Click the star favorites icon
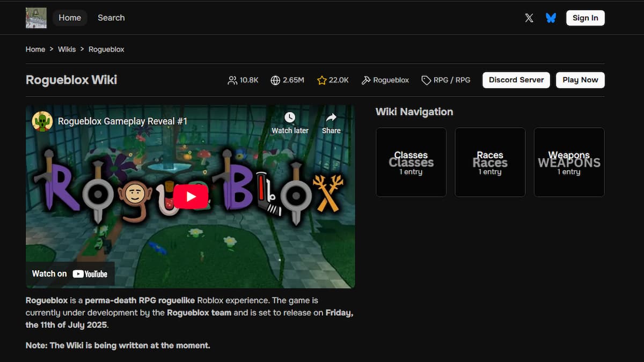The height and width of the screenshot is (362, 644). pyautogui.click(x=322, y=80)
